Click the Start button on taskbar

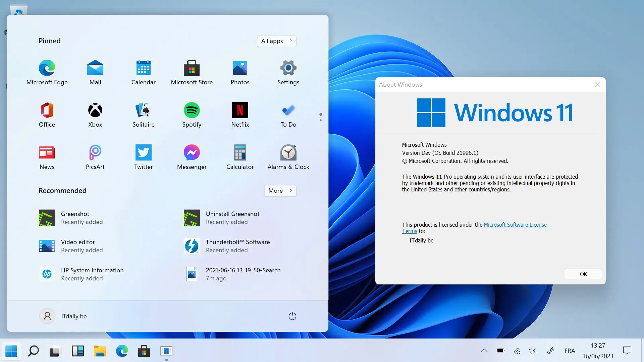11,351
